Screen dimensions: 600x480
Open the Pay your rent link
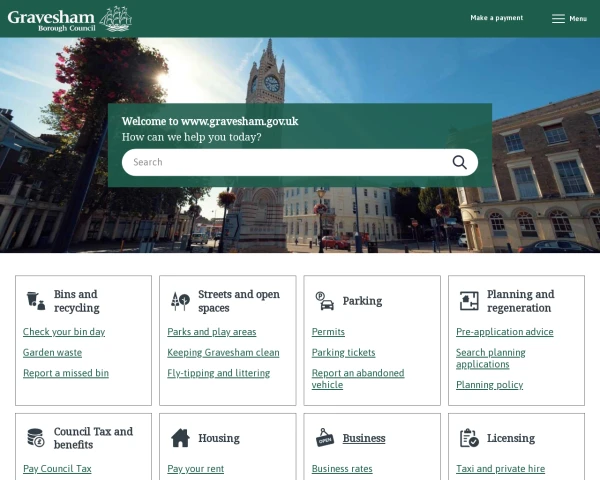click(x=196, y=469)
